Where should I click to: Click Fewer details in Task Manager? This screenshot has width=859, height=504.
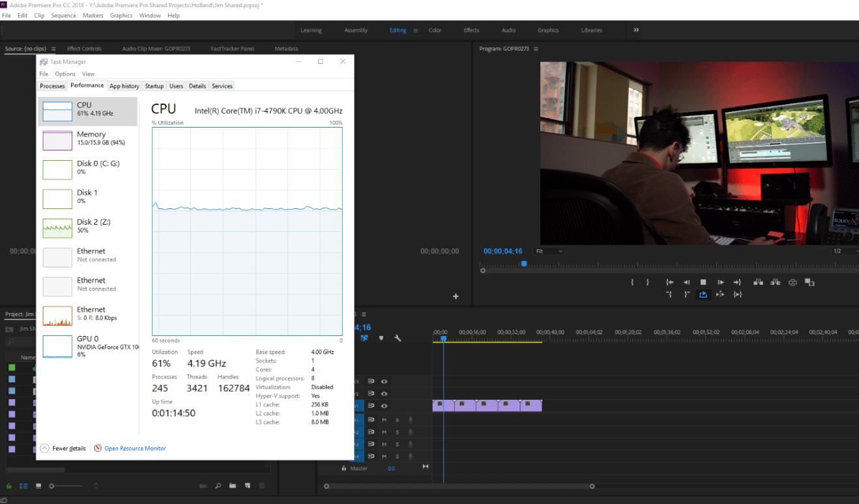pos(68,448)
